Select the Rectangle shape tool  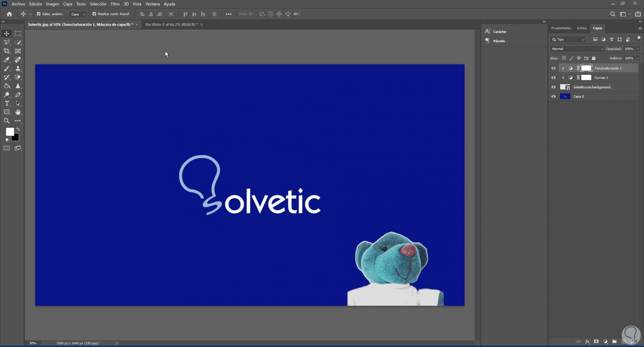(7, 112)
